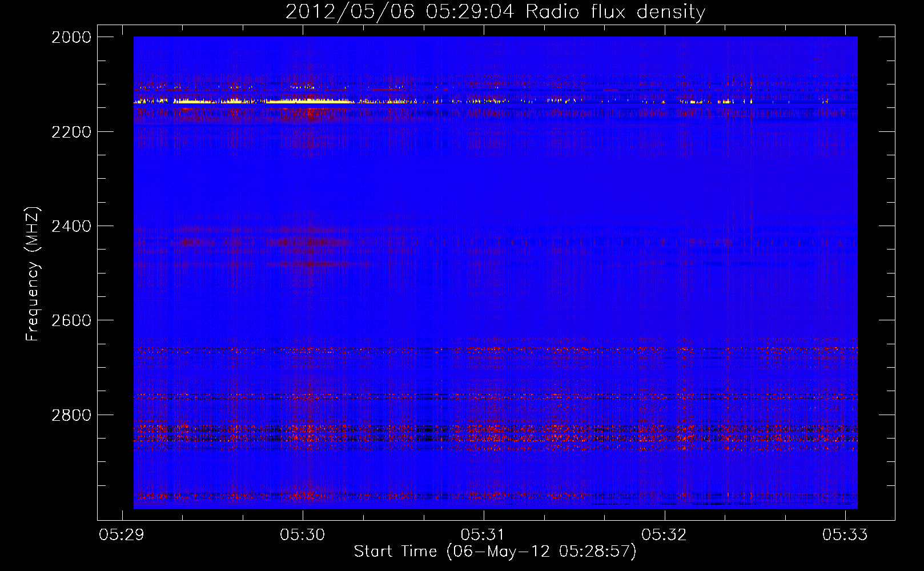Click the 'Start Time (06-May-12 05:28:57)' label
924x571 pixels.
pyautogui.click(x=495, y=552)
